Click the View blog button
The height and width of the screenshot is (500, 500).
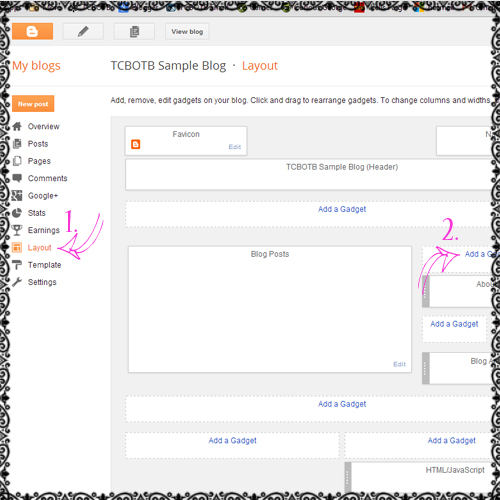pos(187,31)
